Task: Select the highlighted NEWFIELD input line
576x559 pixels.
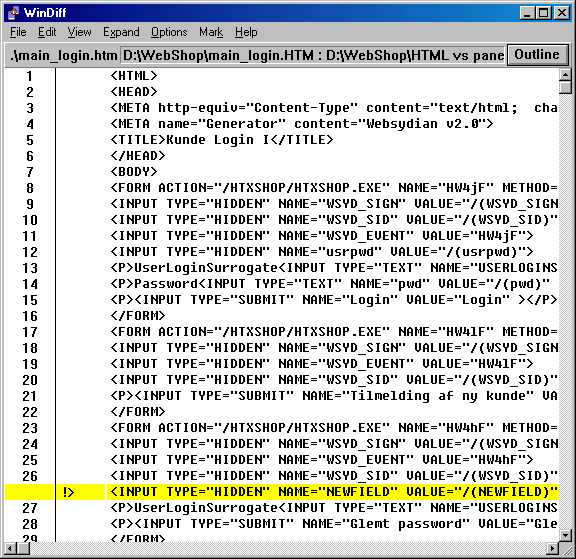Action: pyautogui.click(x=332, y=492)
